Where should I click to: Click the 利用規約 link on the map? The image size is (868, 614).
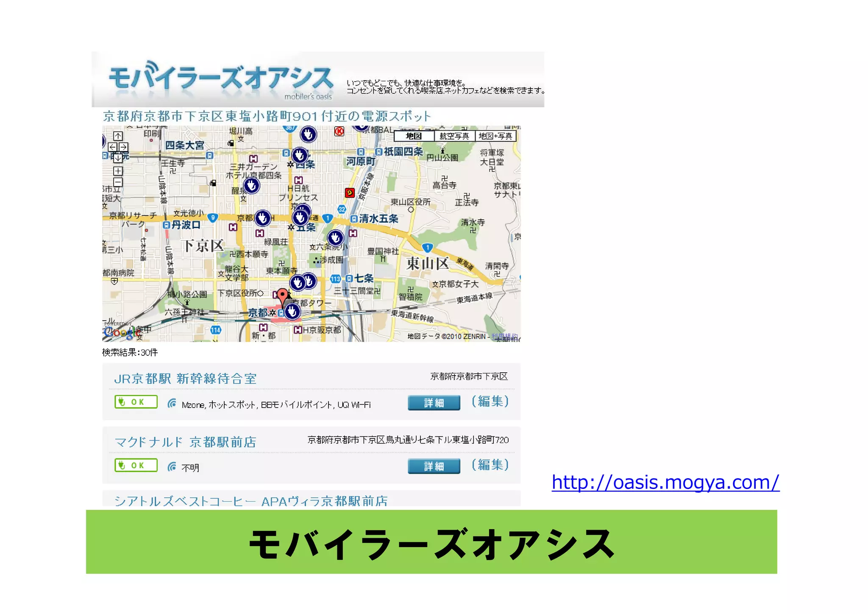pos(504,336)
